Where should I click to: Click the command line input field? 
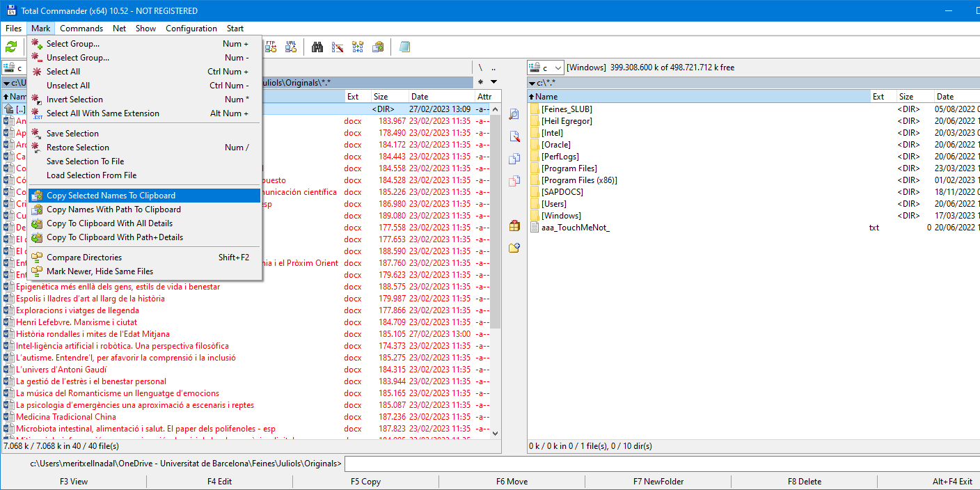(661, 464)
